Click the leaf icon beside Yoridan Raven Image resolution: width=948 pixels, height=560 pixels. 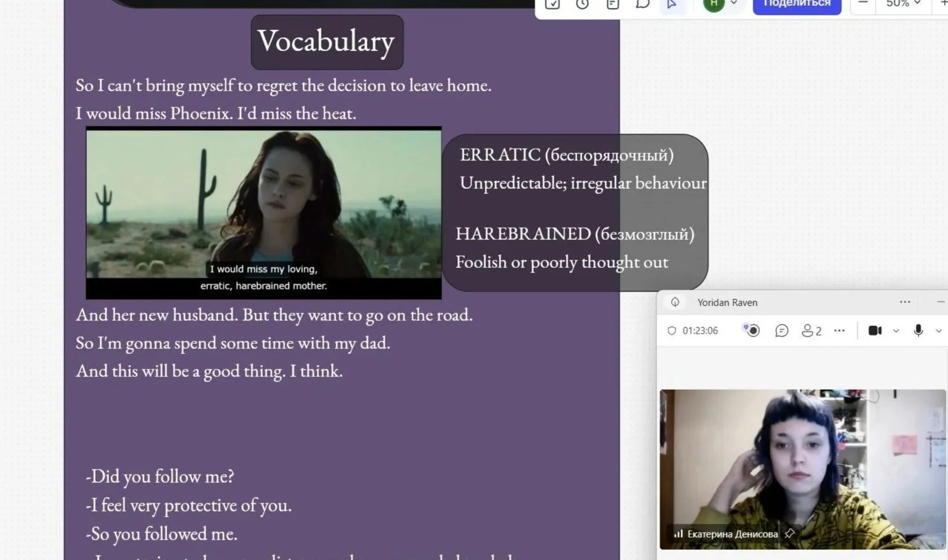click(675, 302)
